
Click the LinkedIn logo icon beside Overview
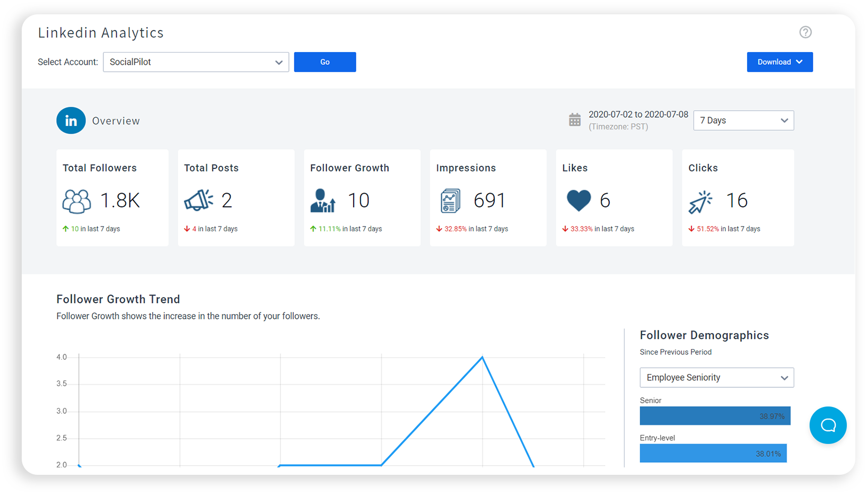[71, 120]
